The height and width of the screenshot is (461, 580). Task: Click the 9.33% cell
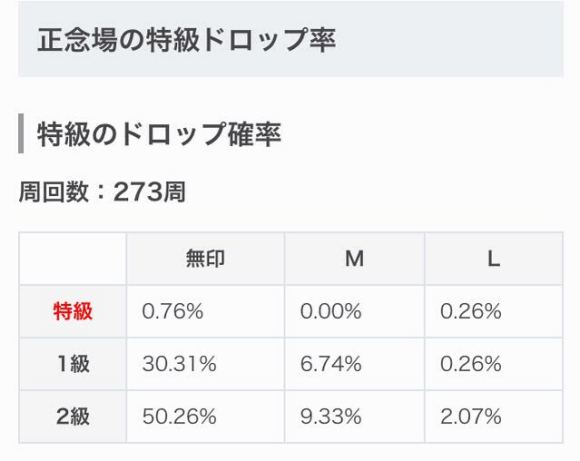tap(355, 417)
